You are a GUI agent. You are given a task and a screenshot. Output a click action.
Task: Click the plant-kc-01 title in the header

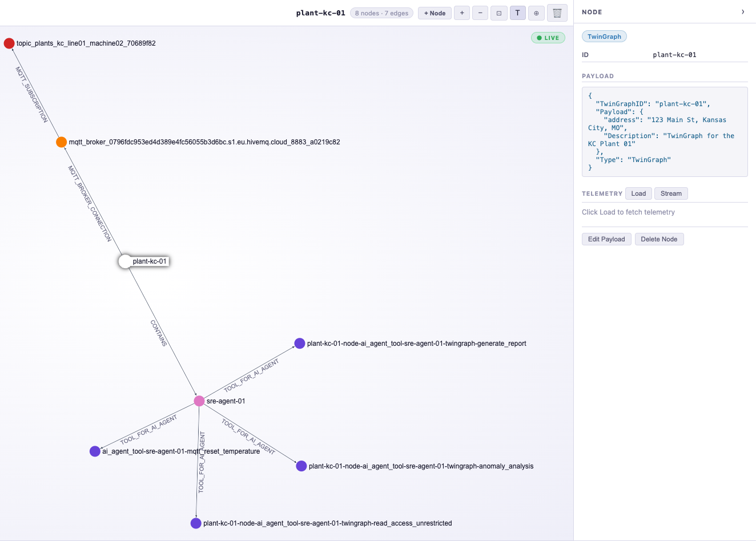coord(320,13)
